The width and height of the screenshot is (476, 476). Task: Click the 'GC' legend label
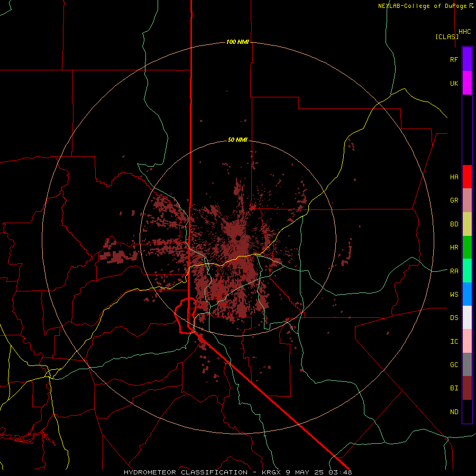[x=454, y=365]
